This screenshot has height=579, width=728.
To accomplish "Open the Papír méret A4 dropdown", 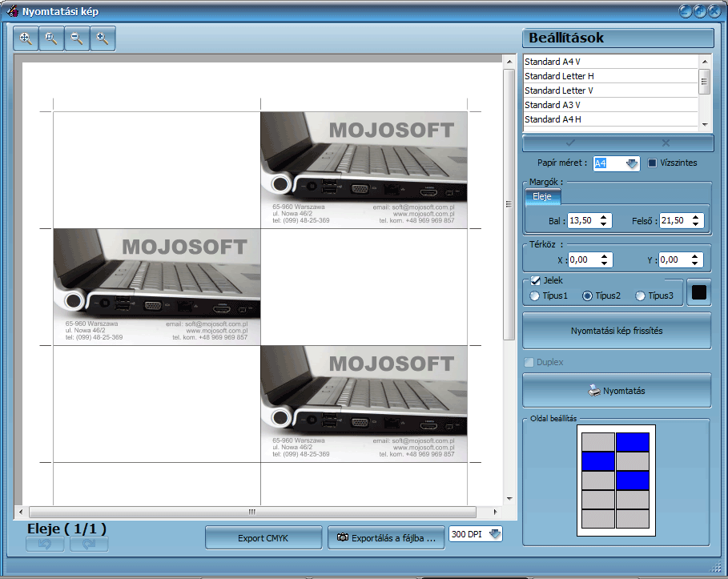I will 631,163.
